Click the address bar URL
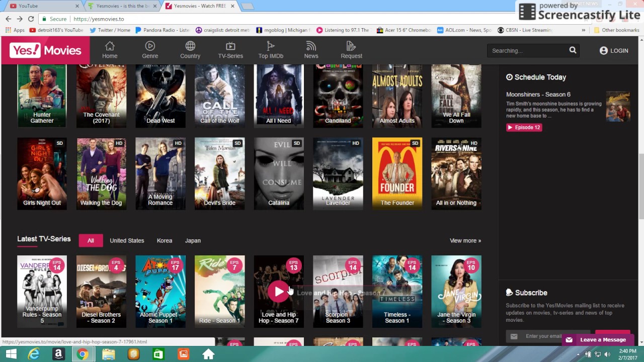This screenshot has height=362, width=644. 99,19
